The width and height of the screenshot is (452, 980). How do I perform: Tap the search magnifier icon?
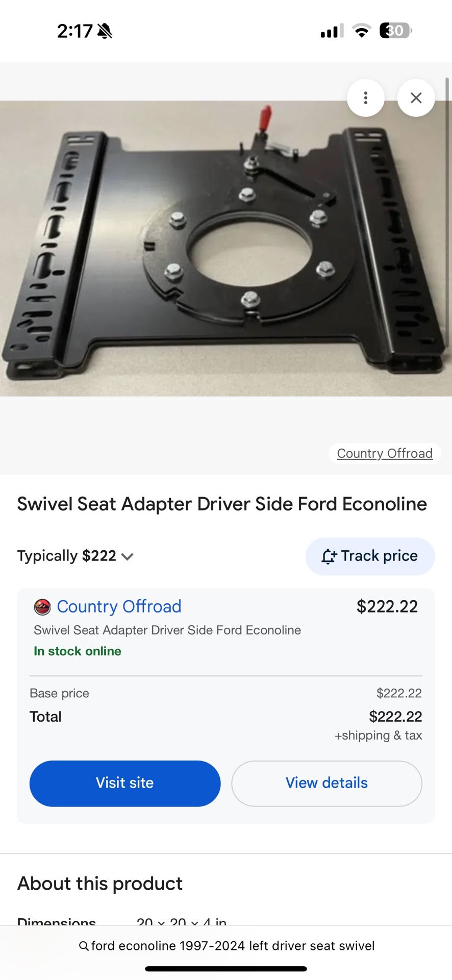84,946
